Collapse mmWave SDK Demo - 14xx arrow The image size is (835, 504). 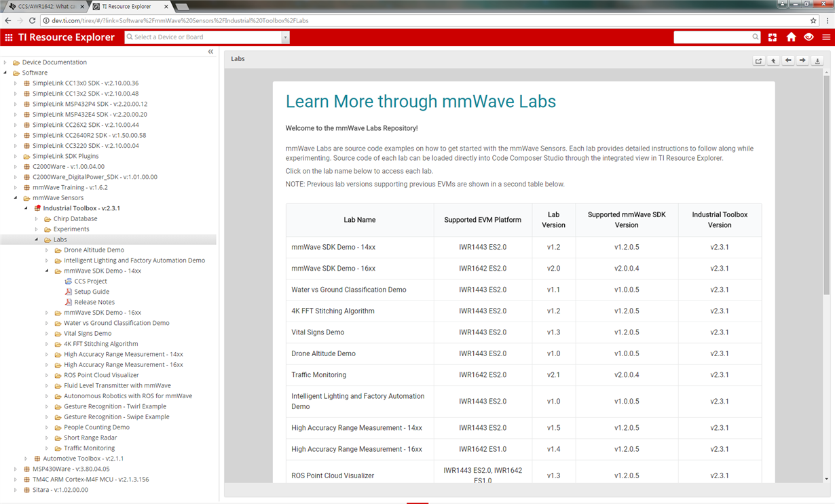pyautogui.click(x=47, y=271)
